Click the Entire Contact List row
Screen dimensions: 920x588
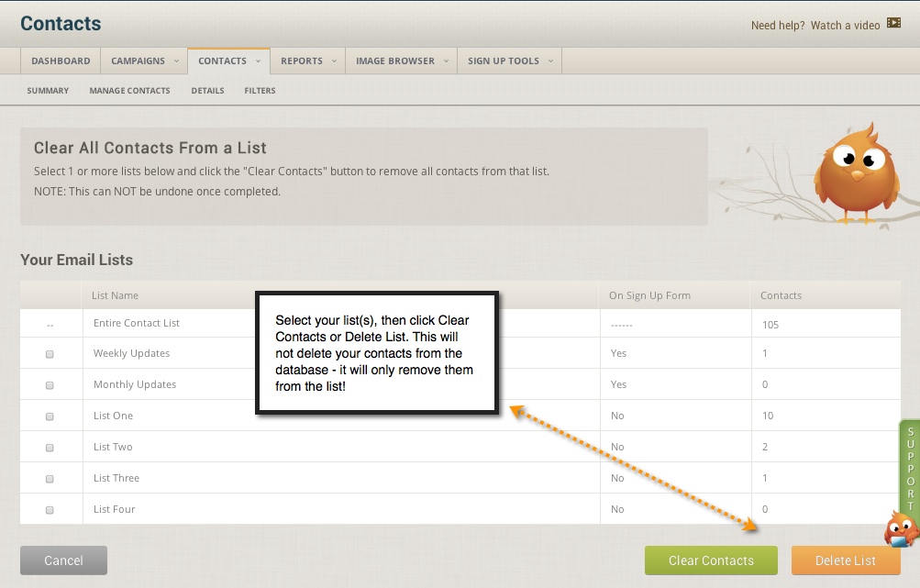point(136,323)
